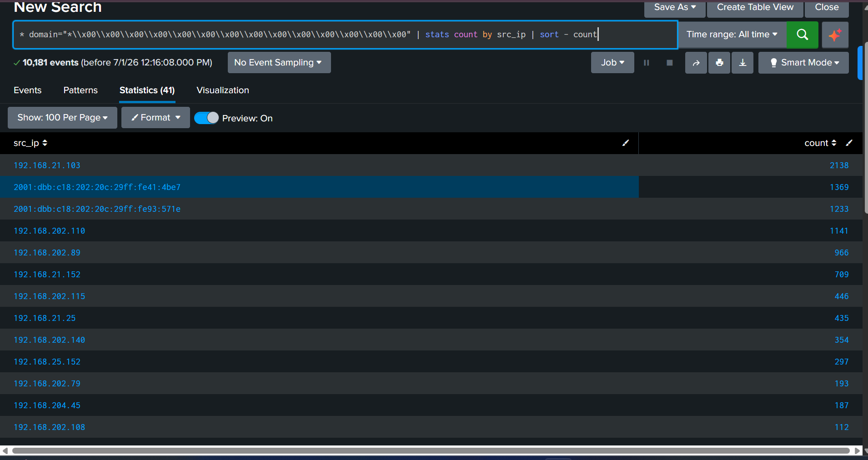Switch to the Events tab

[28, 90]
